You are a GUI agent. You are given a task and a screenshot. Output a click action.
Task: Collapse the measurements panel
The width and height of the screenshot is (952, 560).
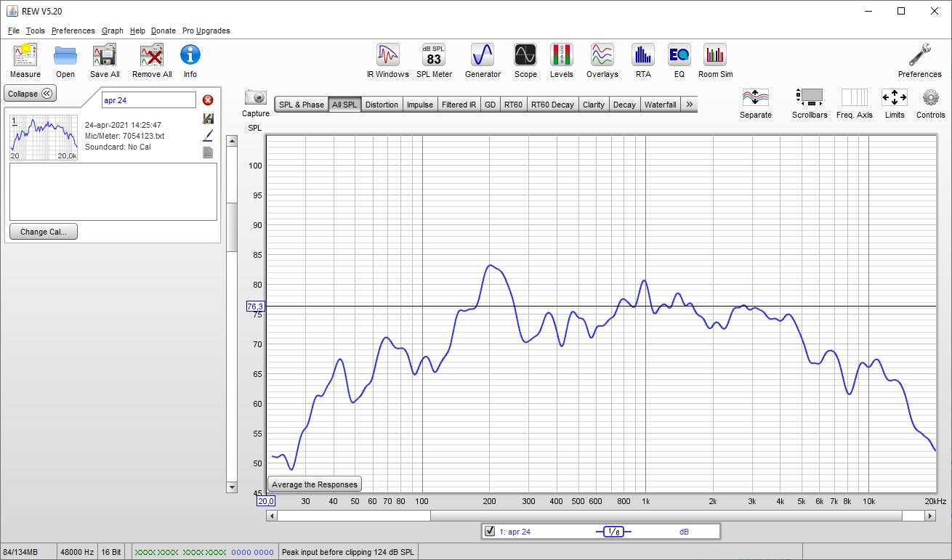tap(31, 94)
